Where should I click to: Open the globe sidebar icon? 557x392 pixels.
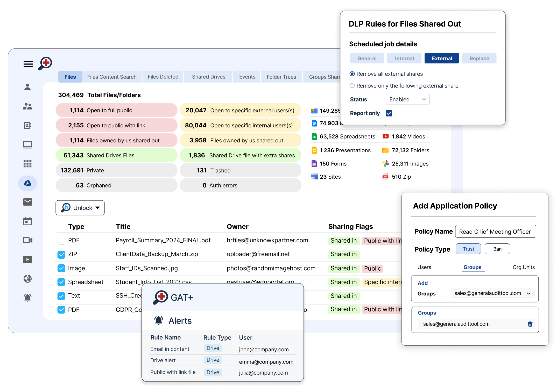(x=27, y=279)
